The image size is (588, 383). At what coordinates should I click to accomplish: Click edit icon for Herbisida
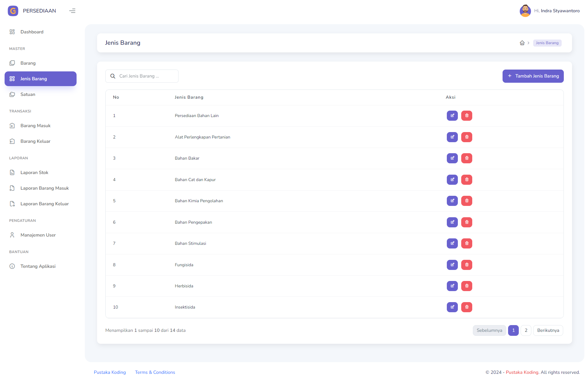(x=453, y=286)
